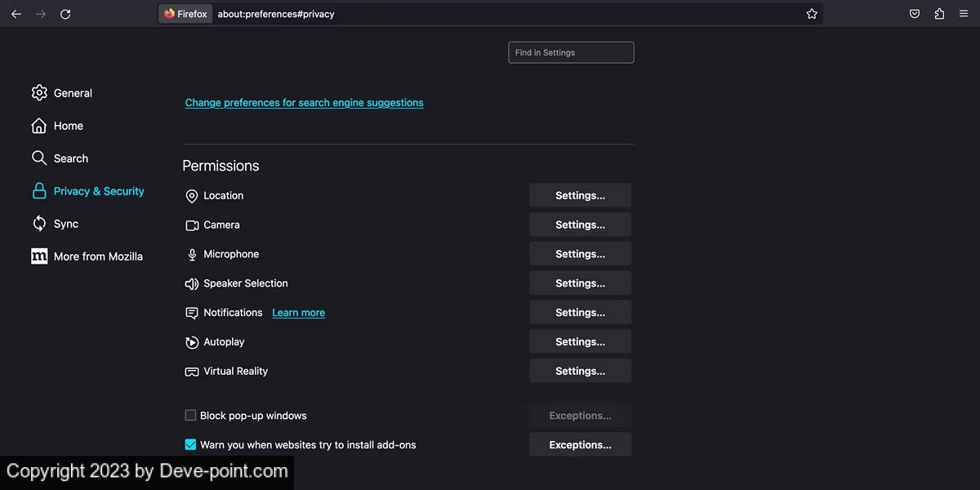The height and width of the screenshot is (490, 980).
Task: Click the Location pin icon
Action: [x=192, y=196]
